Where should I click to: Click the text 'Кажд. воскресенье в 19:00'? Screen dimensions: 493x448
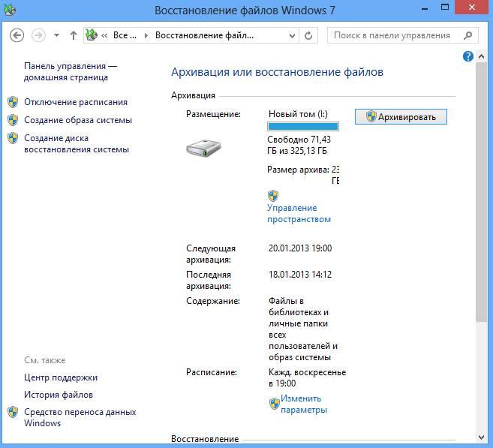click(x=307, y=377)
